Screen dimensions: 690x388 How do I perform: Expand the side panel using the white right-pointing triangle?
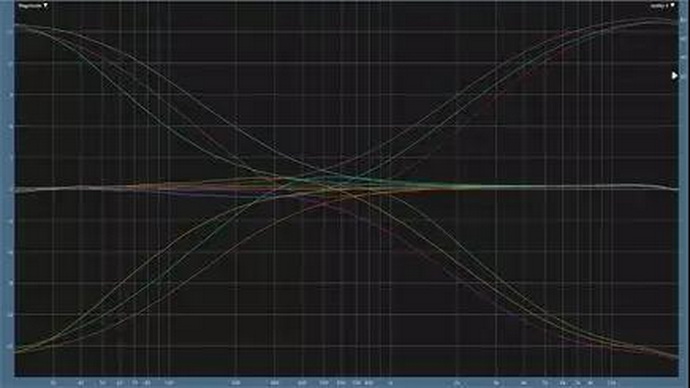[x=675, y=76]
